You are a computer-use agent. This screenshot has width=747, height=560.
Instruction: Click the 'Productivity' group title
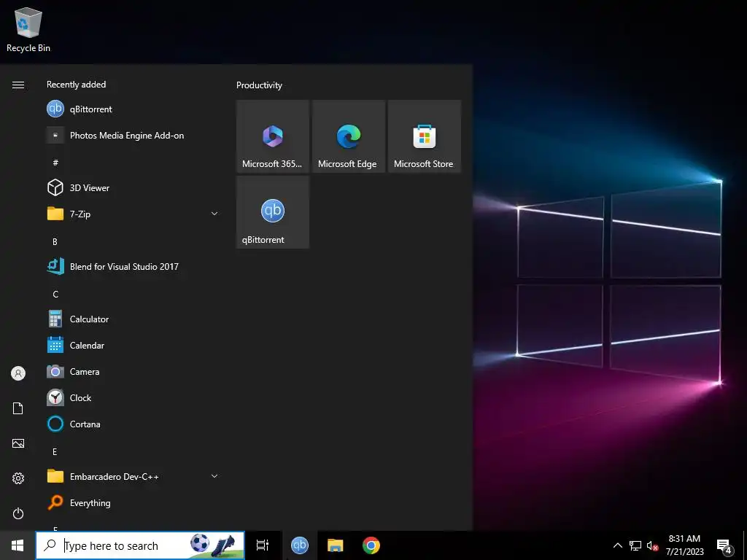pyautogui.click(x=259, y=85)
